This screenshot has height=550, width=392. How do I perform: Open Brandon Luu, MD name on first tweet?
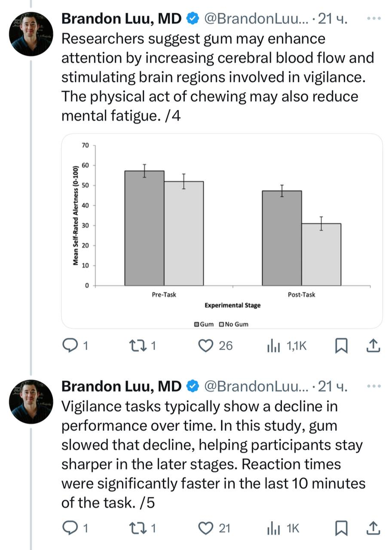121,19
